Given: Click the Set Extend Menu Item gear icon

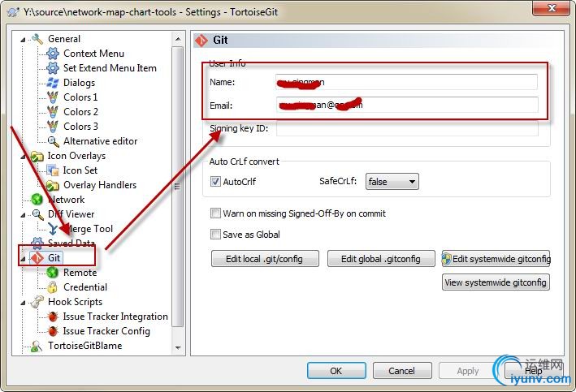Looking at the screenshot, I should tap(53, 68).
